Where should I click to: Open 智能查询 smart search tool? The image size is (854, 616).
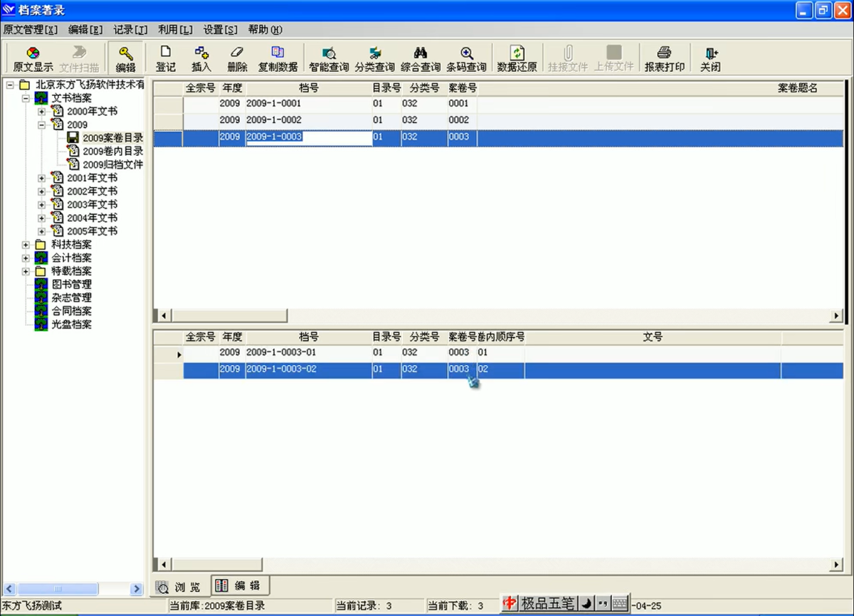[x=329, y=53]
